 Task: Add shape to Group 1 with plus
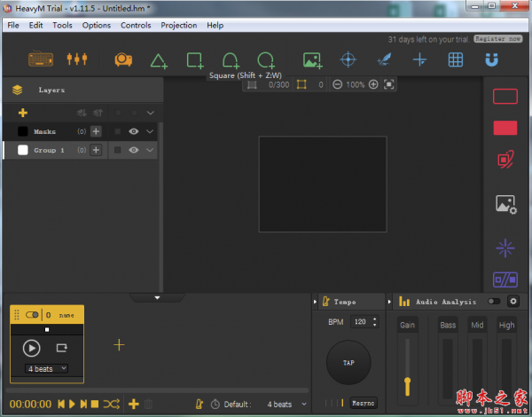click(96, 150)
